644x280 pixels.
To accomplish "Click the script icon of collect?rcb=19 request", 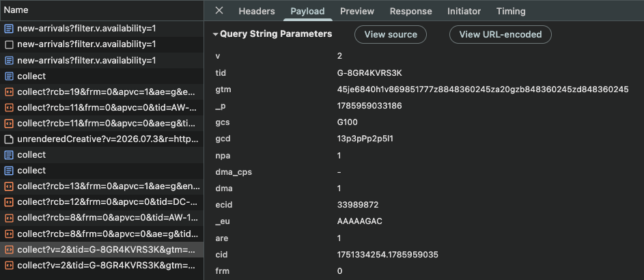I will point(9,92).
